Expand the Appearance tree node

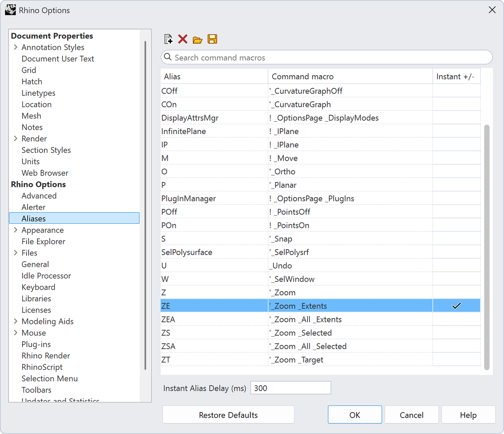[16, 230]
